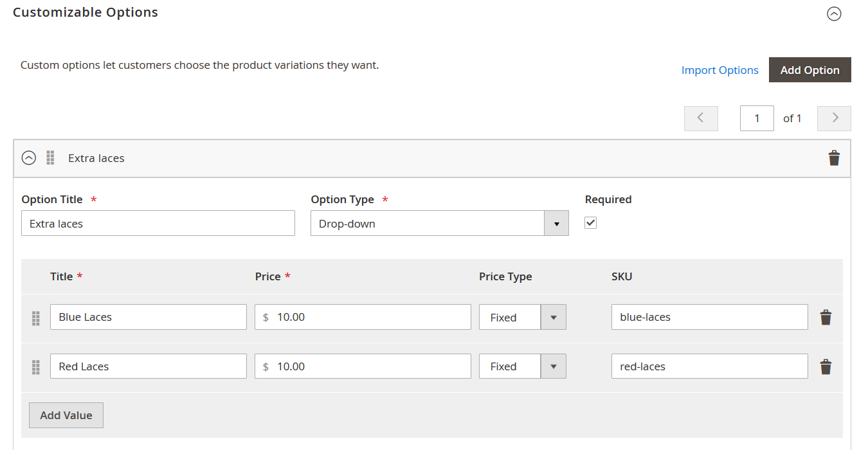Go to previous options page arrow
The image size is (868, 450).
click(x=701, y=118)
